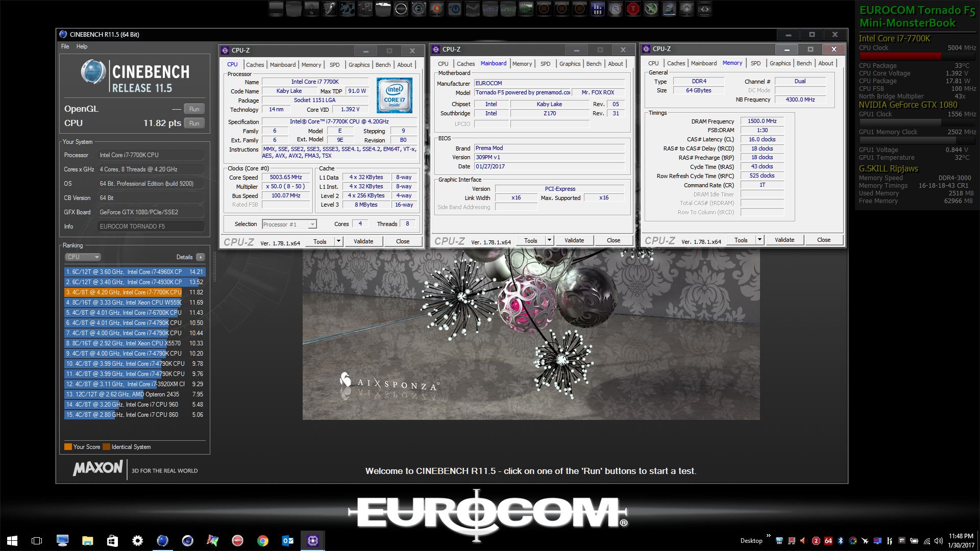
Task: Launch the NVIDIA filmstrip dock icon
Action: 526,9
